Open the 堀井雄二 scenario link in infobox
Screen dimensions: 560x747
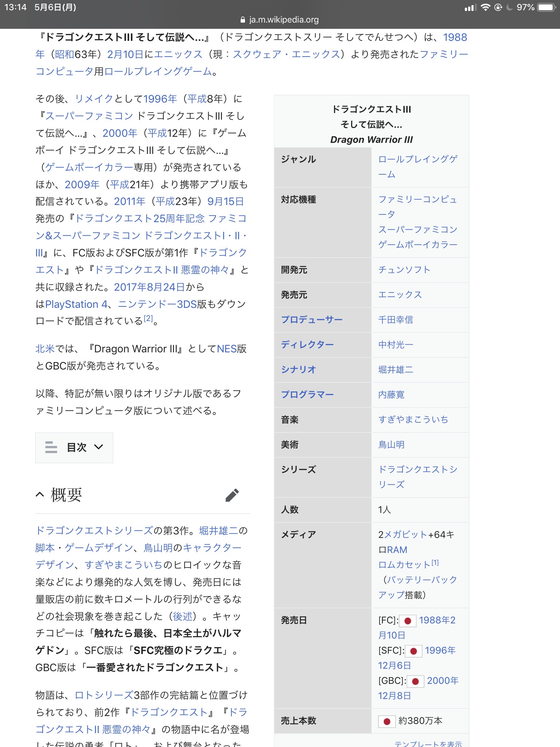(396, 369)
